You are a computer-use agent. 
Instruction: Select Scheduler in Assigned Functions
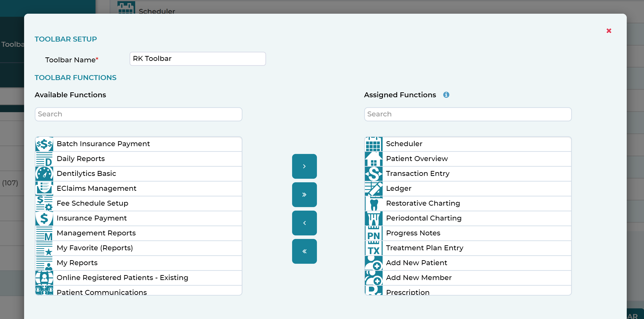coord(468,144)
